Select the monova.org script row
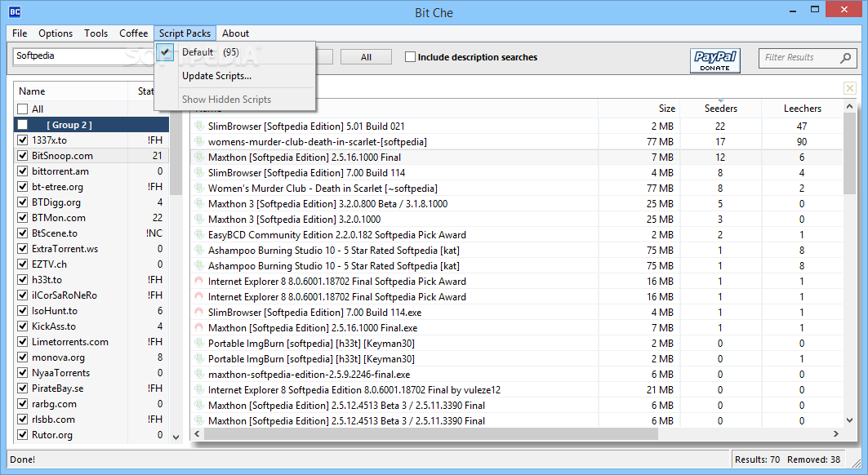The width and height of the screenshot is (868, 475). [x=91, y=357]
